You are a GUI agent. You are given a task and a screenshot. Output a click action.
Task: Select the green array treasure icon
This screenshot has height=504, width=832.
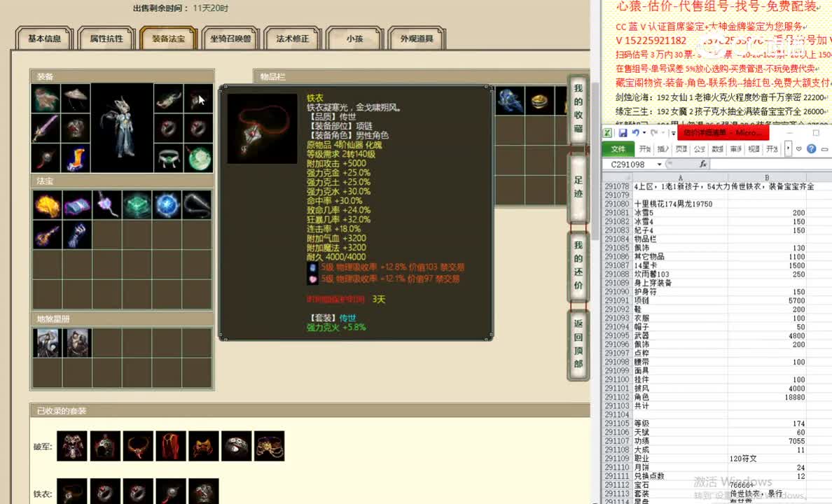pos(137,205)
